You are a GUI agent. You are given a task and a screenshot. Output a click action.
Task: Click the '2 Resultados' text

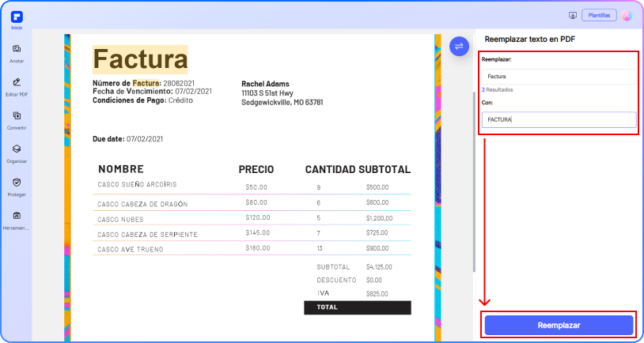(497, 90)
